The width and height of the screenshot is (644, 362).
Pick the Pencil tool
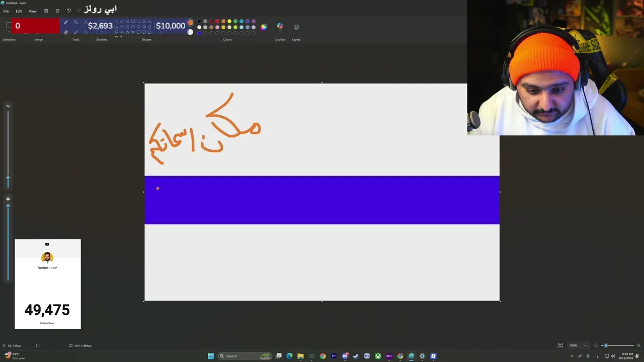pos(65,23)
